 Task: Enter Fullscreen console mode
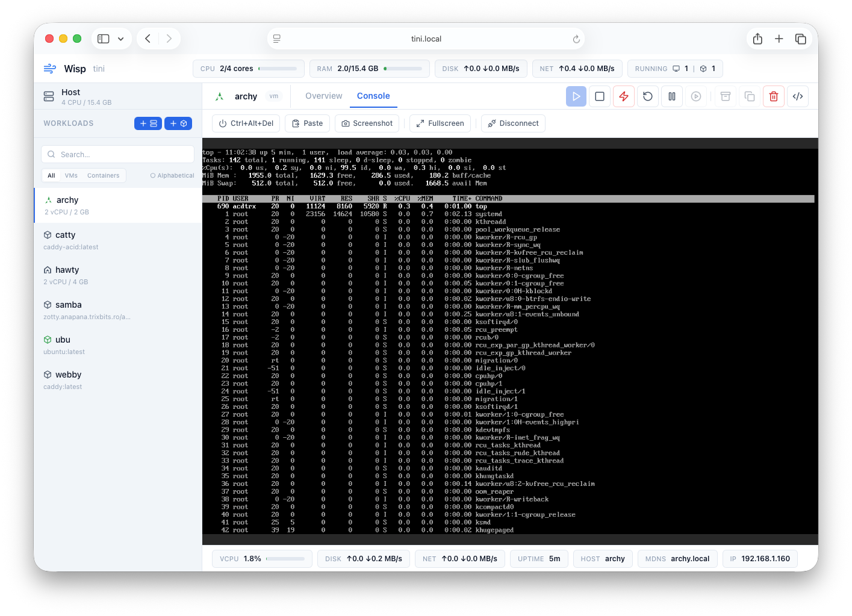440,123
